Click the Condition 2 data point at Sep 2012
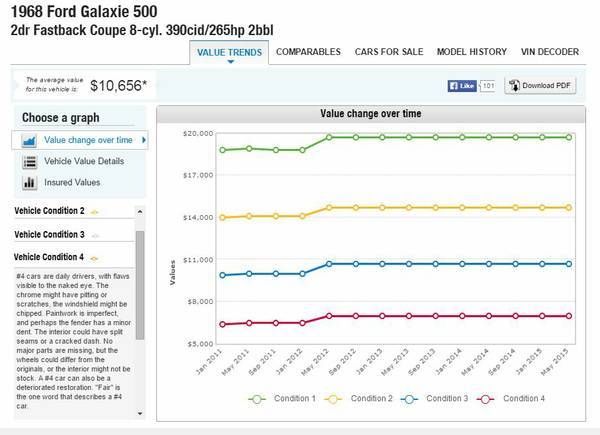 (356, 207)
